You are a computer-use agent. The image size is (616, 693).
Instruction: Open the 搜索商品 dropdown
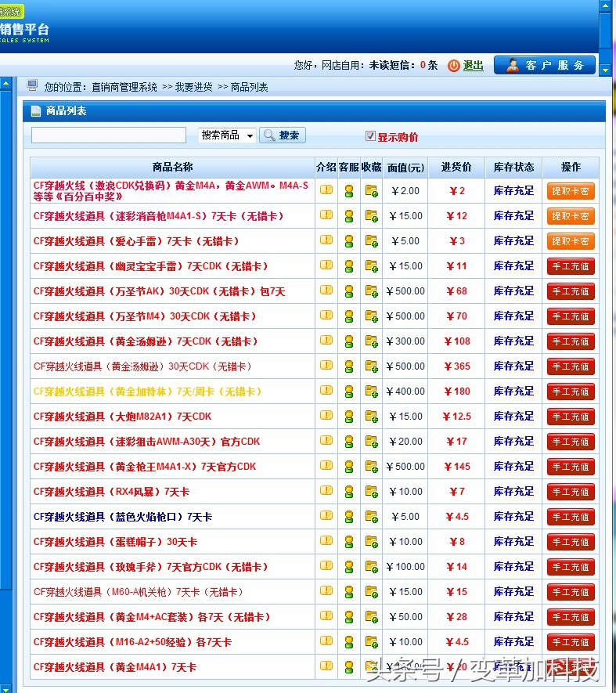[227, 135]
